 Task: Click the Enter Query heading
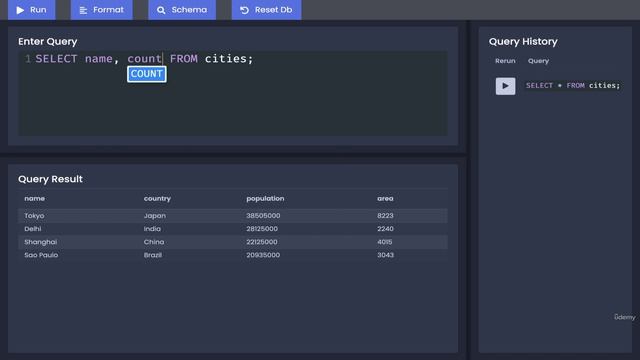pyautogui.click(x=47, y=42)
